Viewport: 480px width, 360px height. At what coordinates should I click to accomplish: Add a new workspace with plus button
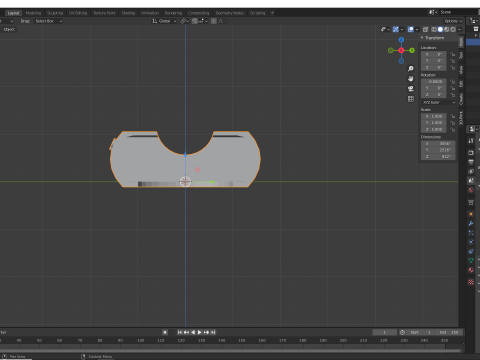[x=272, y=13]
